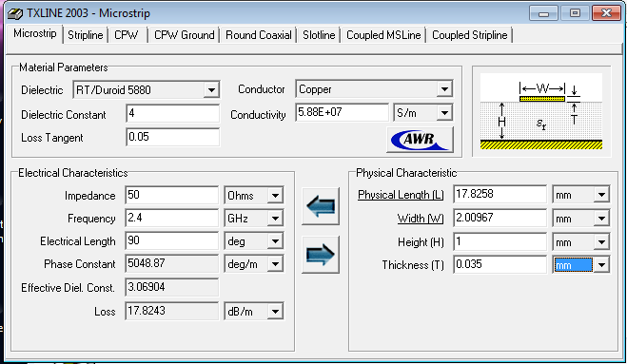Click the Physical Length value field
This screenshot has height=364, width=627.
500,194
